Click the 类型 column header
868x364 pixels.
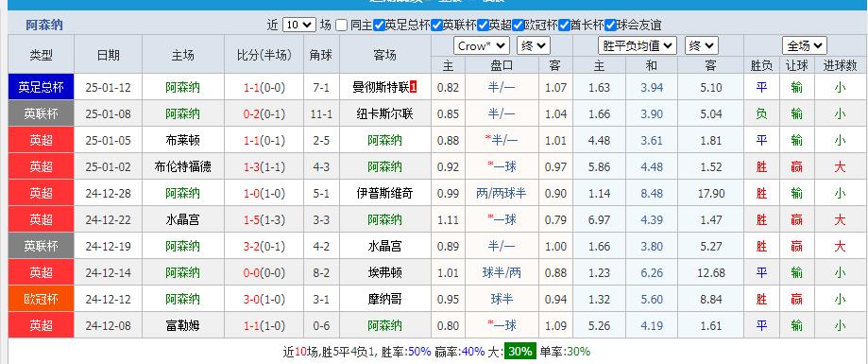point(41,55)
